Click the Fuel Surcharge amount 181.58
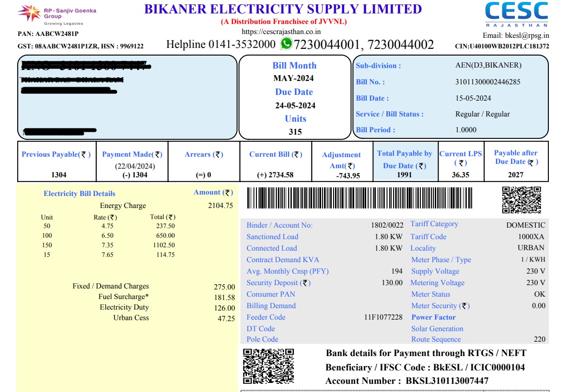Screen dimensions: 568x392 pyautogui.click(x=224, y=298)
